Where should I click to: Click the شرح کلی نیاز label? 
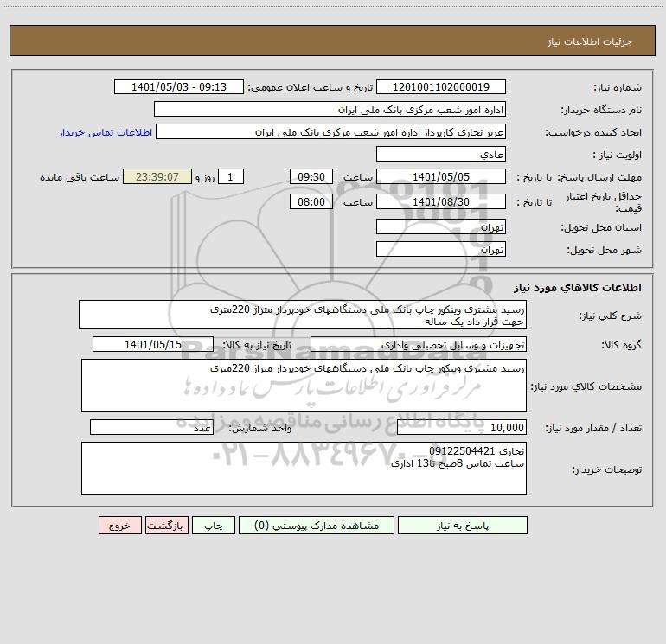tap(611, 316)
